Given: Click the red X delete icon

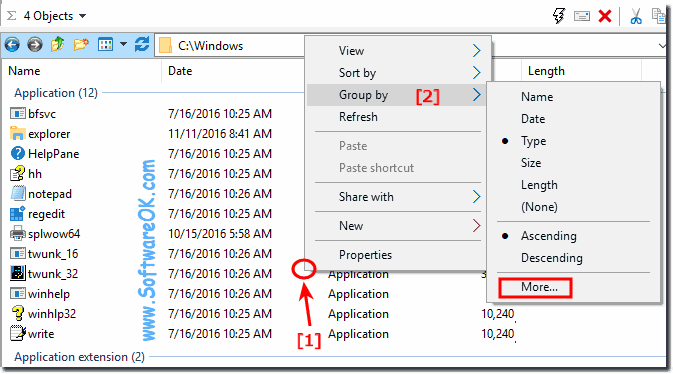Looking at the screenshot, I should point(605,16).
